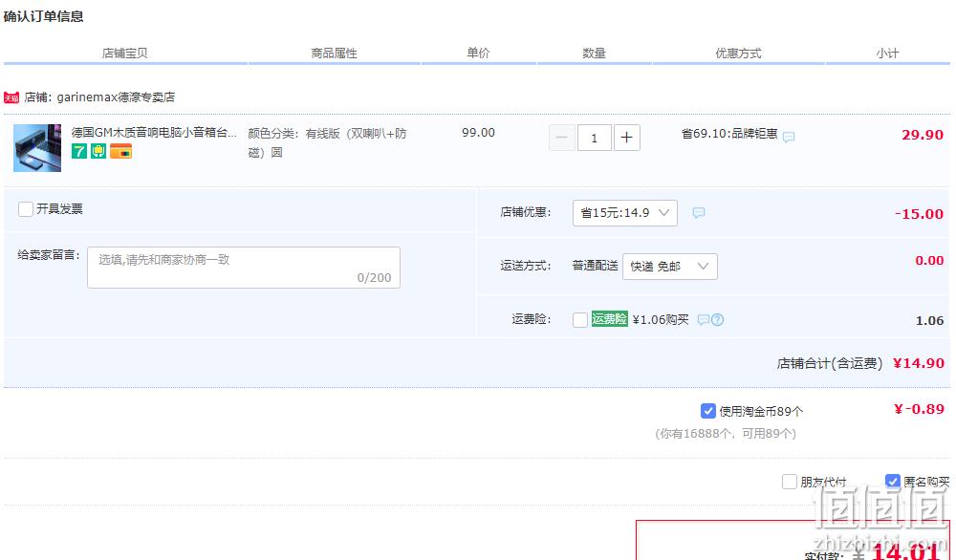The height and width of the screenshot is (560, 956).
Task: Click comment icon next to 店铺优惠 dropdown
Action: [x=699, y=213]
